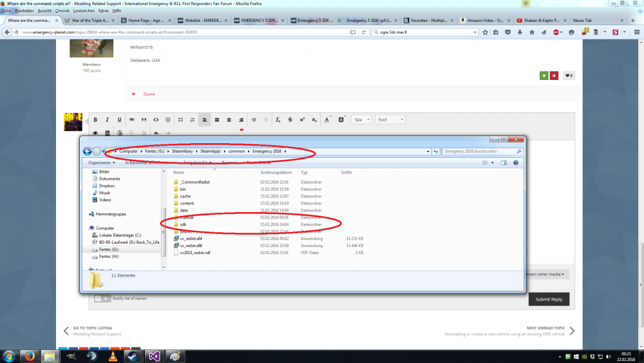Toggle left alignment in the editor
The image size is (644, 363).
[205, 120]
